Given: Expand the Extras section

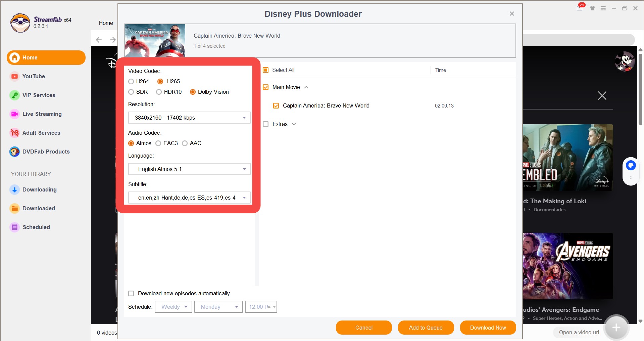Looking at the screenshot, I should click(x=294, y=124).
